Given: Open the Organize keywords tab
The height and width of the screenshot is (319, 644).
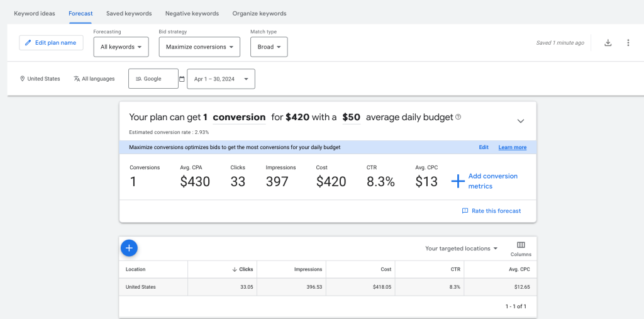Looking at the screenshot, I should point(260,14).
